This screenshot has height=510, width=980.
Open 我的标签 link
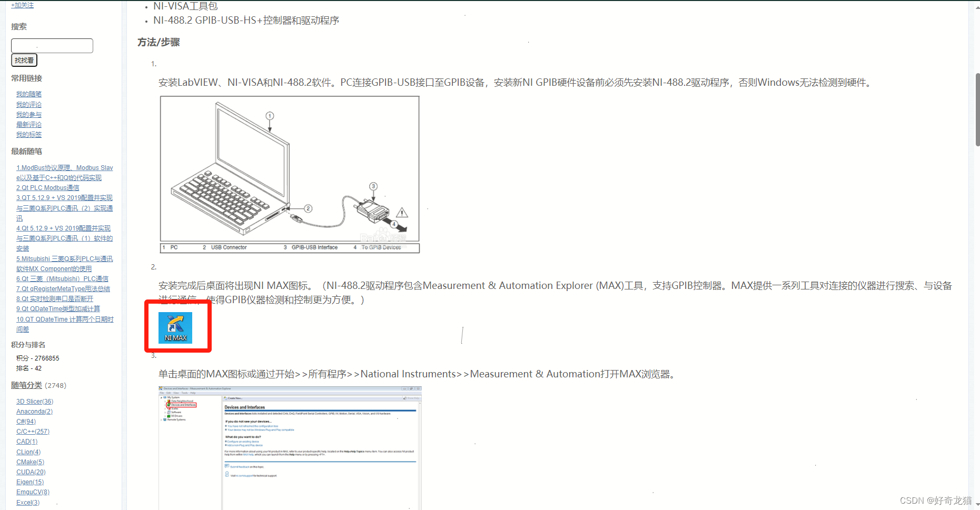tap(29, 135)
